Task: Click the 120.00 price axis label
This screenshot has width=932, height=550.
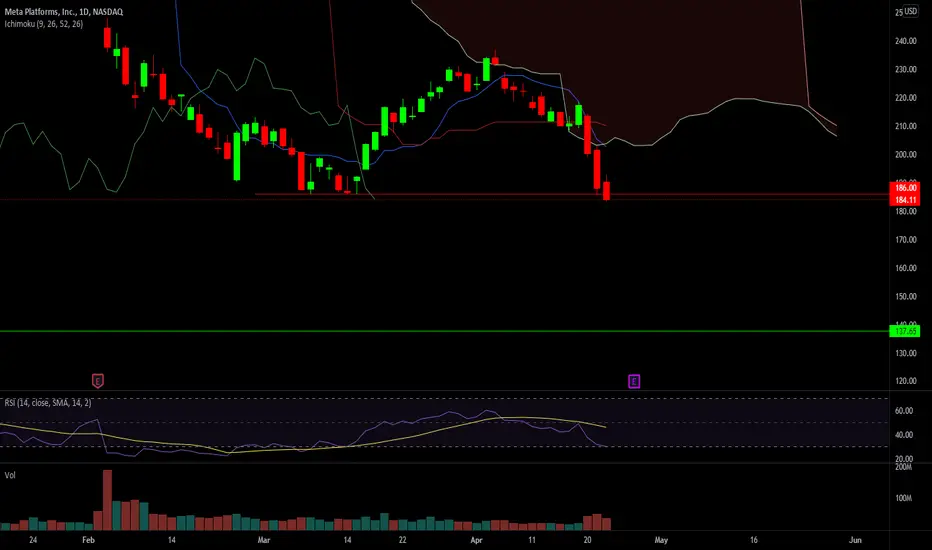Action: point(905,381)
